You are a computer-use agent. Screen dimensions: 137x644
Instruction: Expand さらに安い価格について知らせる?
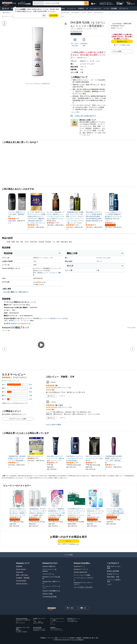coord(16,292)
